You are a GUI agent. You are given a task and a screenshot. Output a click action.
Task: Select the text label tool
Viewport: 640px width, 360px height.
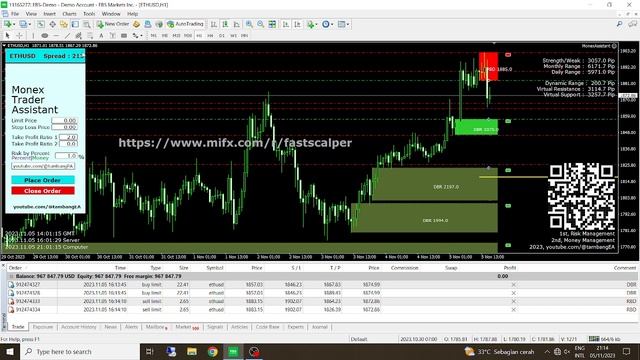coord(112,36)
